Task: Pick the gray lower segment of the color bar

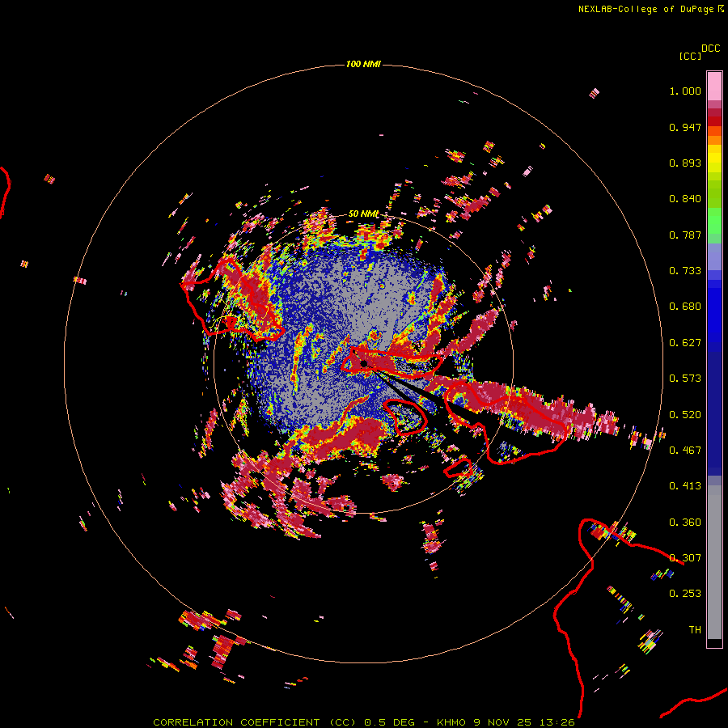Action: click(714, 562)
